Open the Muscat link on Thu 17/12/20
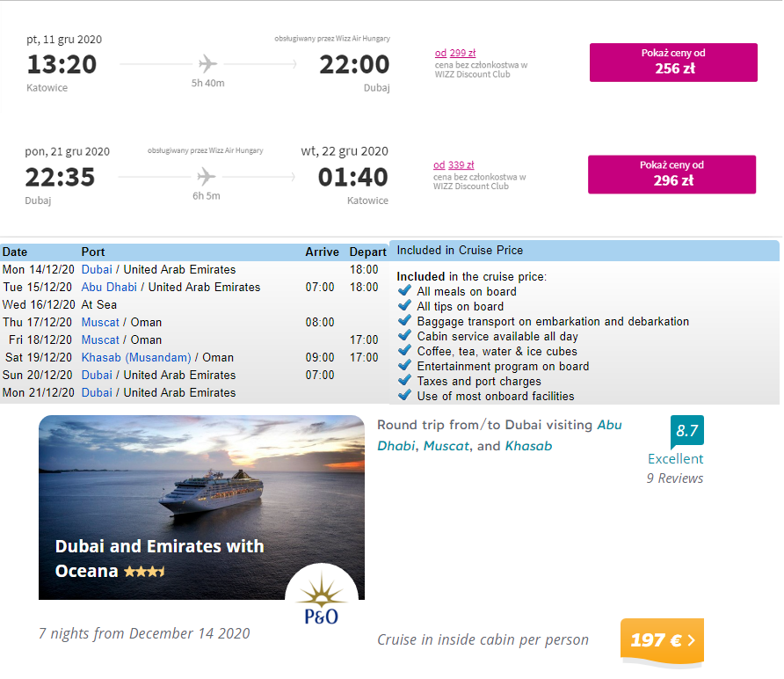Screen dimensions: 784x679 coord(100,322)
